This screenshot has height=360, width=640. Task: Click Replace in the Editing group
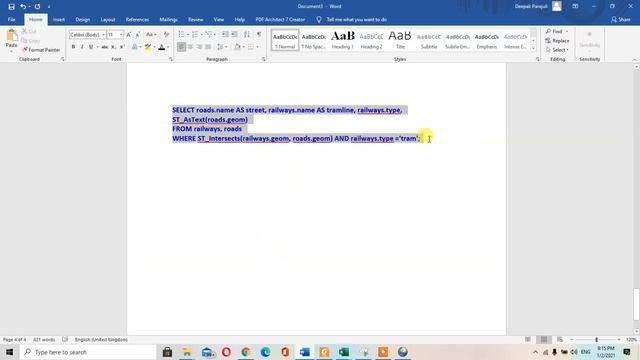point(557,41)
